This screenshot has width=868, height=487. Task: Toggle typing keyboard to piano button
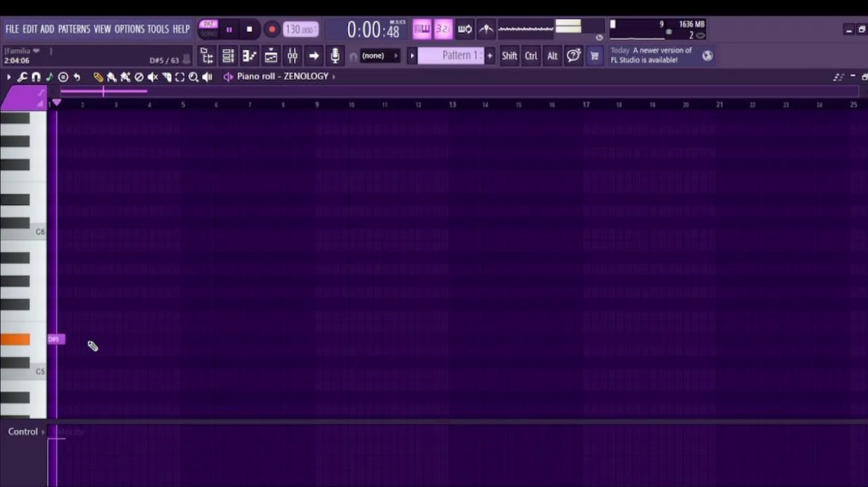[422, 29]
